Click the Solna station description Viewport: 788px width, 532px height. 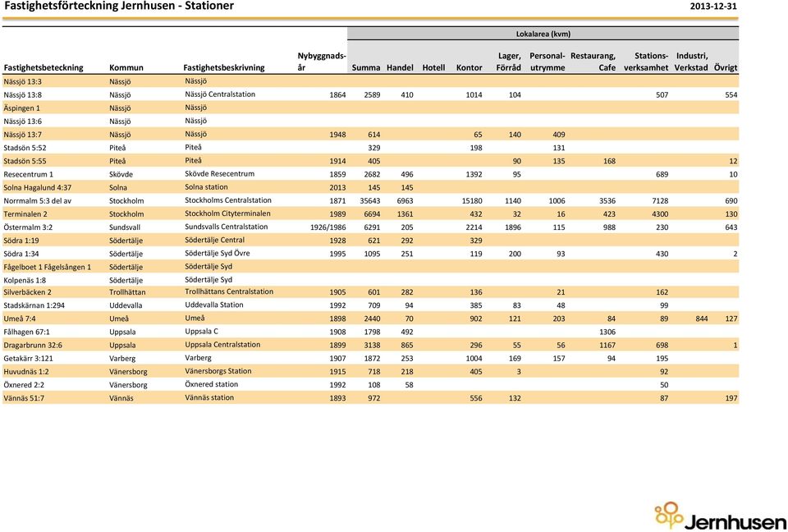pyautogui.click(x=207, y=187)
